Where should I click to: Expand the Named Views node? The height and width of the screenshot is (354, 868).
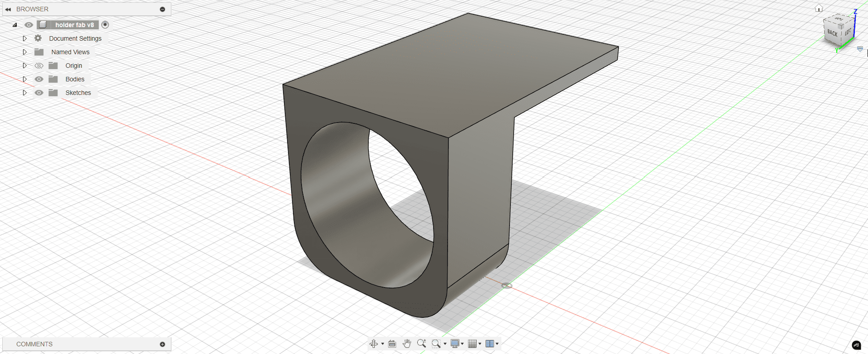25,52
